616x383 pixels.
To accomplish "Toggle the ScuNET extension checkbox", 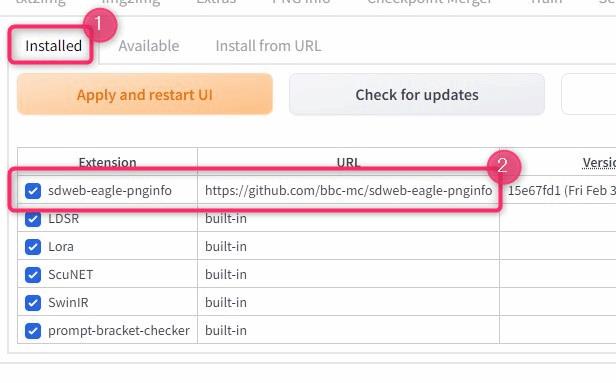I will (x=33, y=275).
